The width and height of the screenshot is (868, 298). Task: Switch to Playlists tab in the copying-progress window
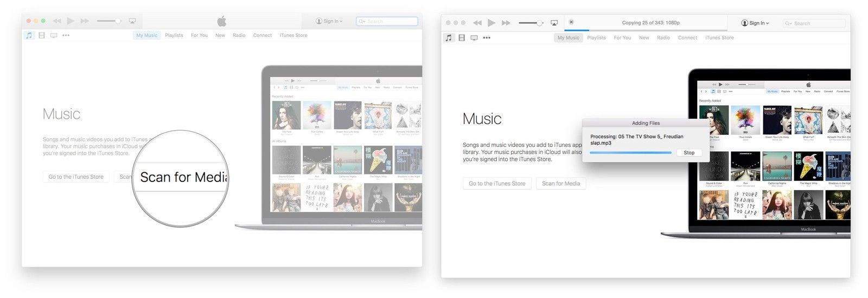596,38
